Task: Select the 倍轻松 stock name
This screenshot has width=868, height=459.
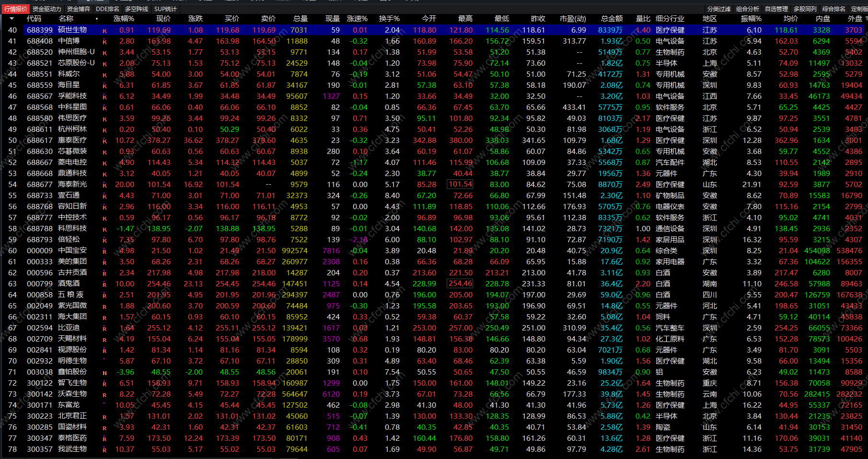Action: click(x=69, y=239)
